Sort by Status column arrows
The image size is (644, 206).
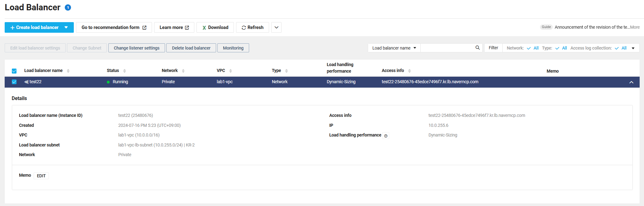[125, 71]
